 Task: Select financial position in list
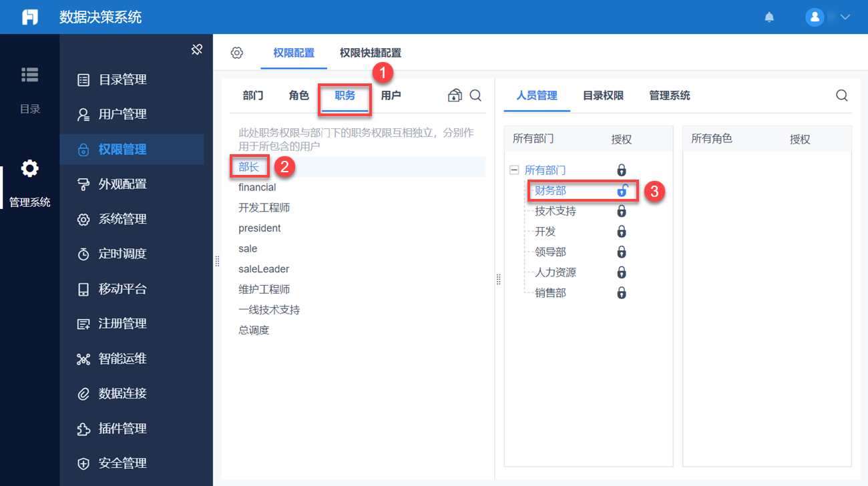(x=257, y=188)
